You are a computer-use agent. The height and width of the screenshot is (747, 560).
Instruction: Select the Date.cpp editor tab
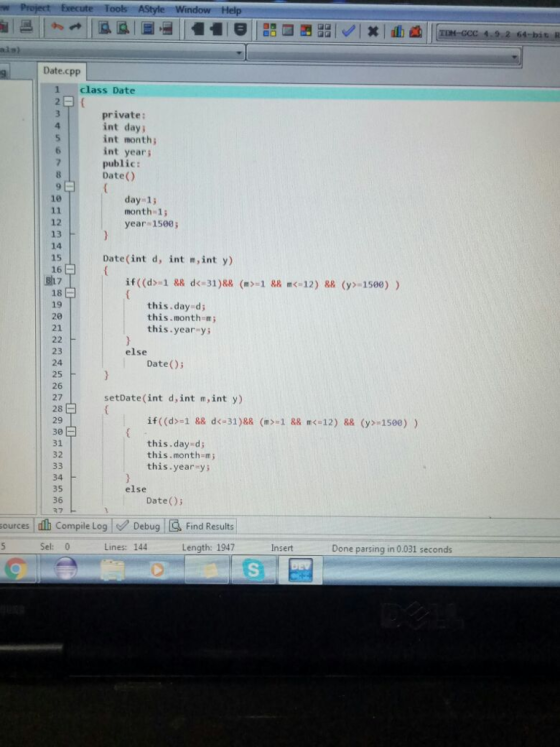coord(61,71)
